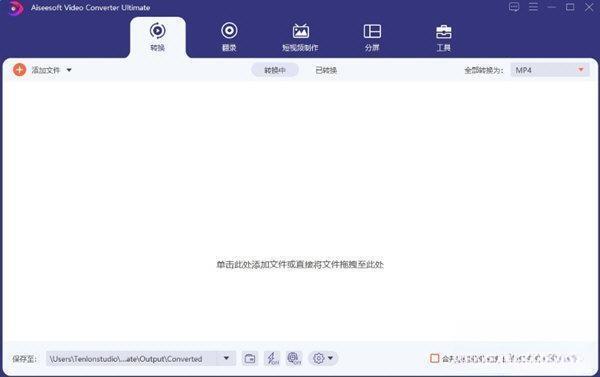
Task: Click the Aiseesoft app logo icon
Action: [16, 8]
